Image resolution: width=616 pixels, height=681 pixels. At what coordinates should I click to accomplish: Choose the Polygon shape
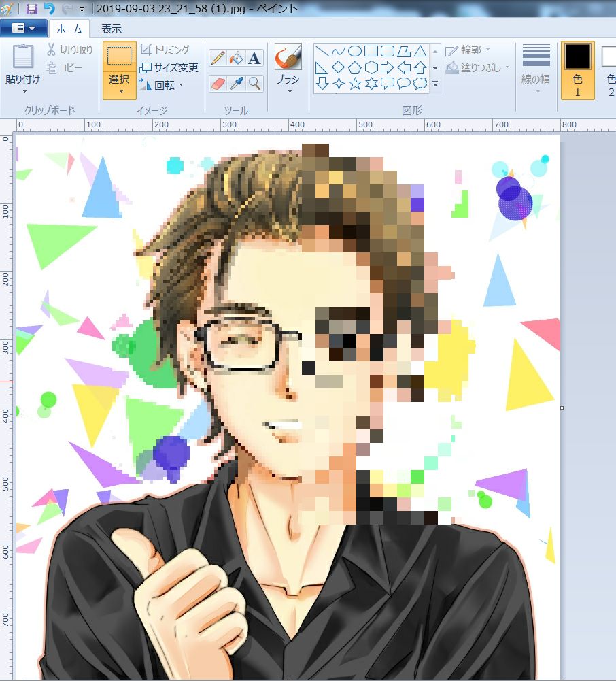[x=404, y=51]
